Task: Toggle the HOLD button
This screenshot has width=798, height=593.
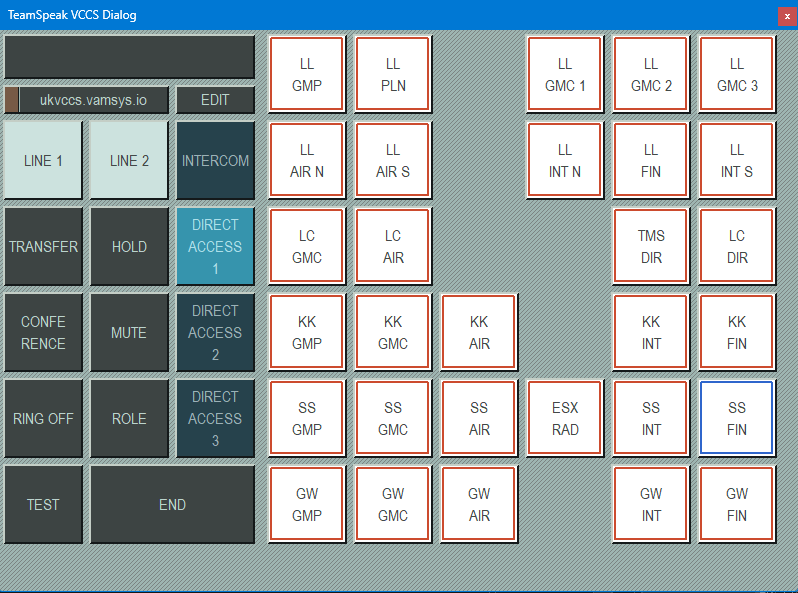Action: (129, 247)
